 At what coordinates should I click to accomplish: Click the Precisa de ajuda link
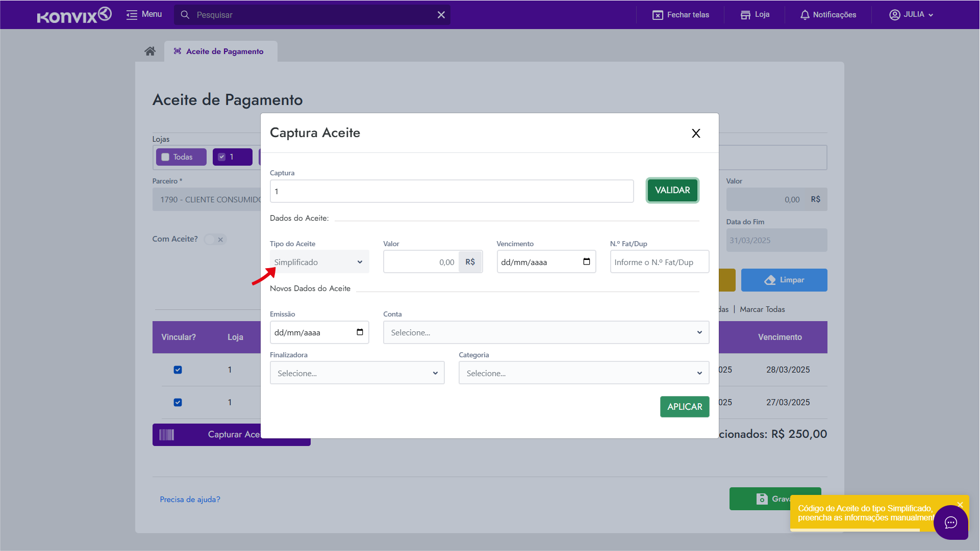(x=190, y=499)
